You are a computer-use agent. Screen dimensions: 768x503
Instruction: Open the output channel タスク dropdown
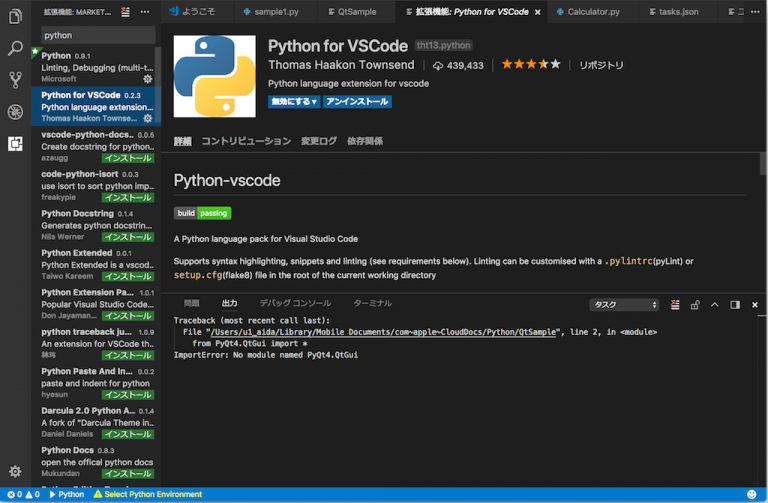624,305
